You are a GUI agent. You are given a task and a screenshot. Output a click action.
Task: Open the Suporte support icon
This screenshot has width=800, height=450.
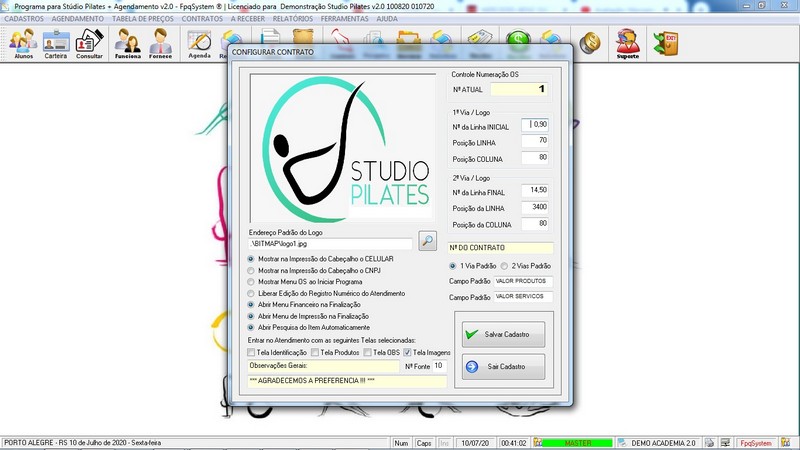[x=628, y=43]
